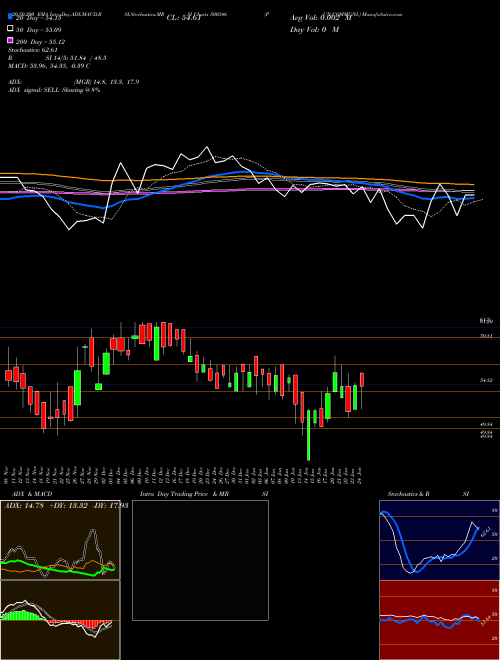500x660 pixels.
Task: Click the white 50 Day legend marker
Action: pos(10,29)
